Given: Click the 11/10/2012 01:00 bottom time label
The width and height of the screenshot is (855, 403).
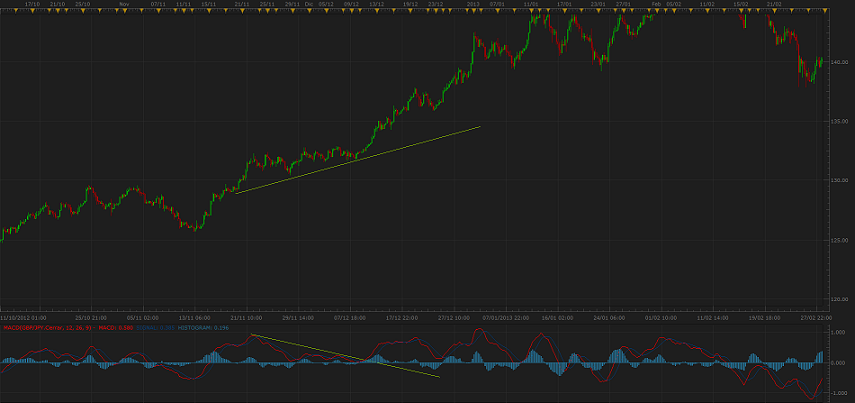Looking at the screenshot, I should tap(20, 317).
